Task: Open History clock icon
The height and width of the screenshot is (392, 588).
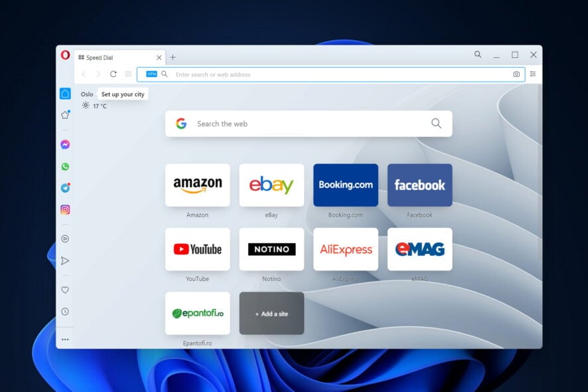Action: pyautogui.click(x=65, y=312)
